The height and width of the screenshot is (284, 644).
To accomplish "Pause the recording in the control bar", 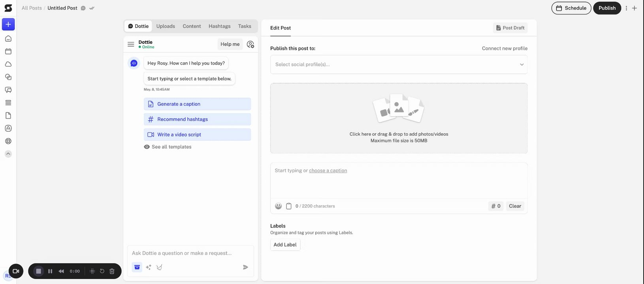I will click(x=50, y=271).
